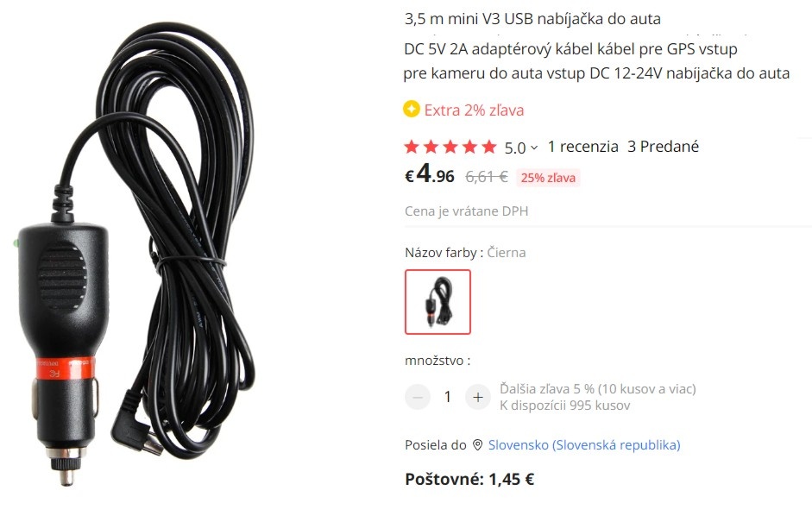This screenshot has height=522, width=812.
Task: Click the plus quantity increase button
Action: click(x=477, y=397)
